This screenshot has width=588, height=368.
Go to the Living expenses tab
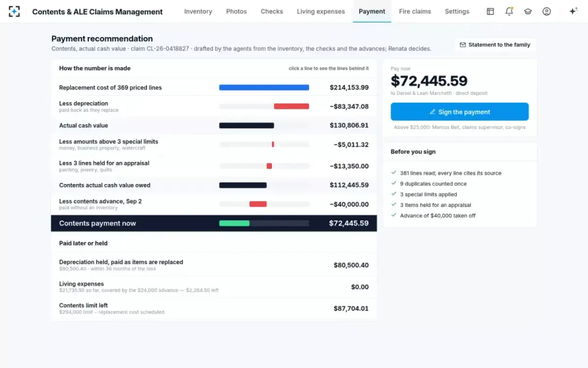(x=321, y=11)
